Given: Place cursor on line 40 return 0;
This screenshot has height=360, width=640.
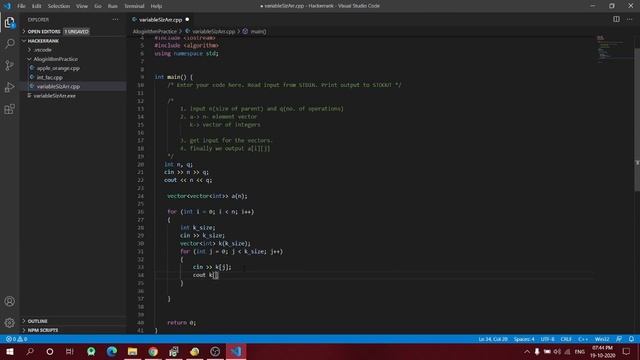Looking at the screenshot, I should [182, 322].
